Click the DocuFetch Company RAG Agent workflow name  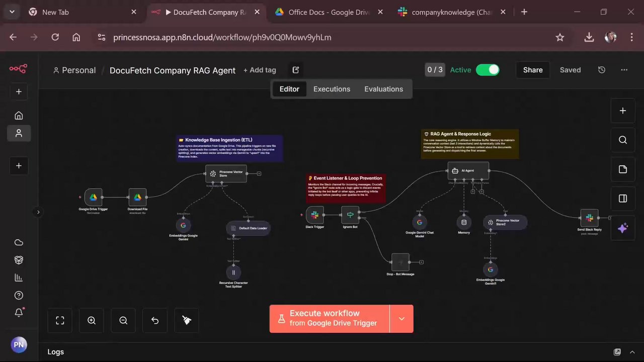coord(173,70)
